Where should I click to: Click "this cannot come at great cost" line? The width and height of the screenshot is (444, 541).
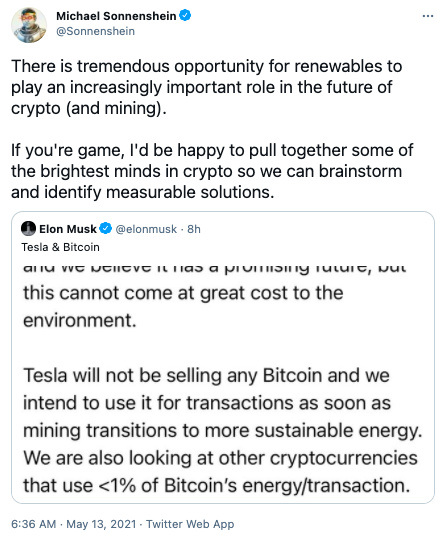pyautogui.click(x=183, y=293)
